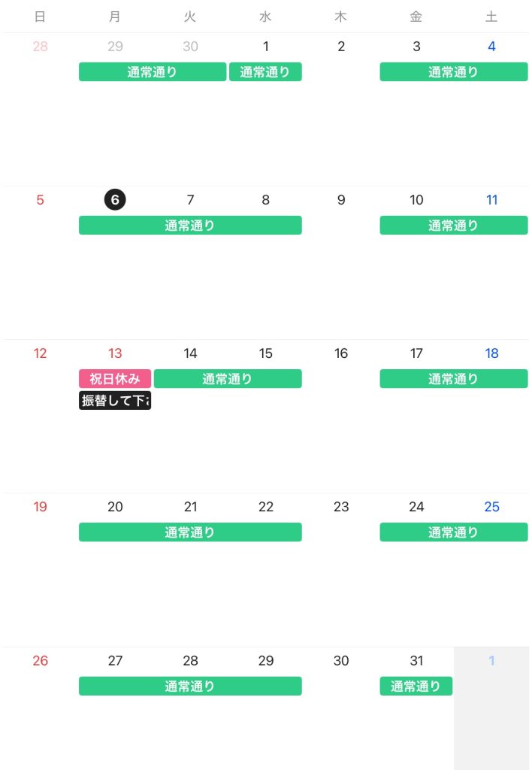Click the greyed-out Saturday cell of next month

pyautogui.click(x=491, y=707)
